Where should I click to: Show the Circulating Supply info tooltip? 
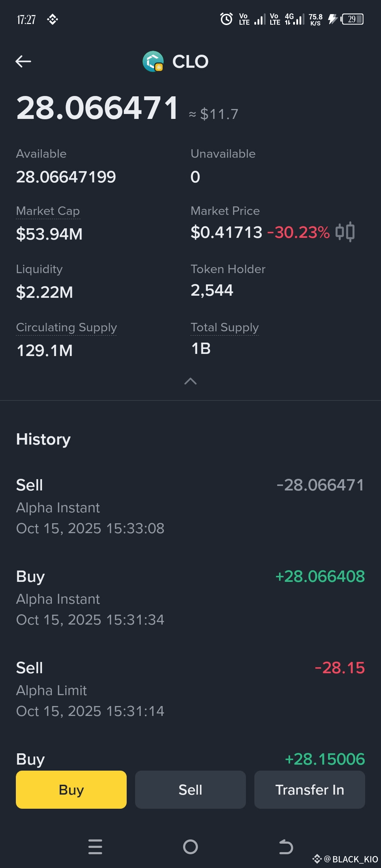tap(66, 327)
